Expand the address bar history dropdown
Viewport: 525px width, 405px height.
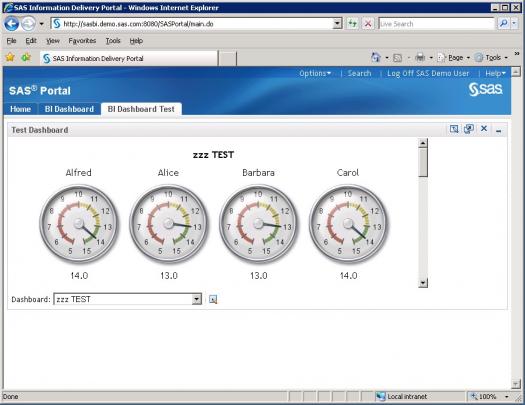(x=337, y=23)
